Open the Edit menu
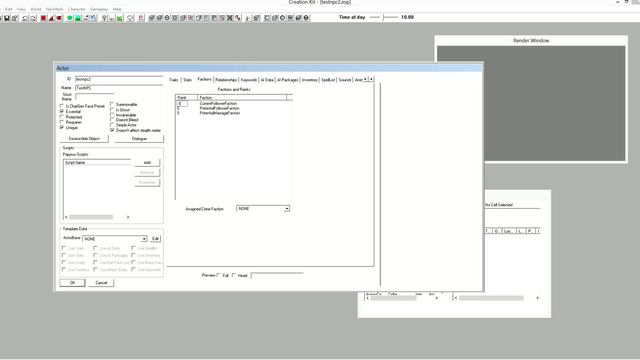The image size is (640, 360). [x=9, y=9]
